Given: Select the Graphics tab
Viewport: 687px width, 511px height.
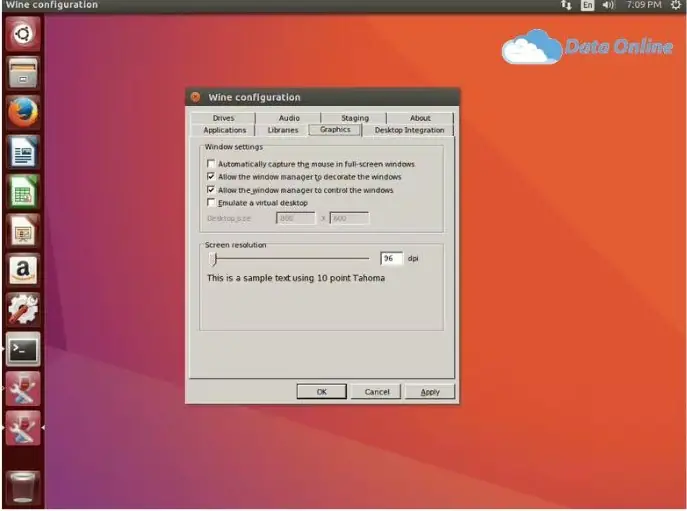Looking at the screenshot, I should [x=335, y=130].
